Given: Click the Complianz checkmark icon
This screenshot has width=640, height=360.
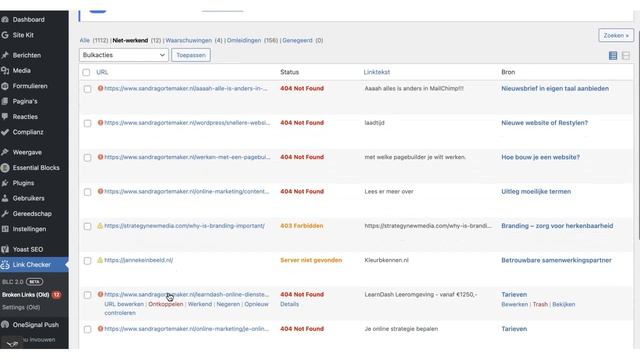Looking at the screenshot, I should [5, 132].
